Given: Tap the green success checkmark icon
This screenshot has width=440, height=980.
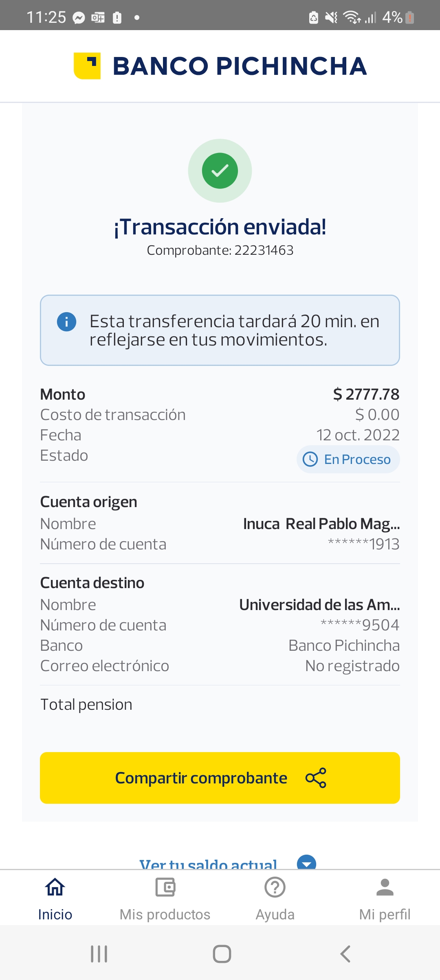Looking at the screenshot, I should pyautogui.click(x=220, y=171).
